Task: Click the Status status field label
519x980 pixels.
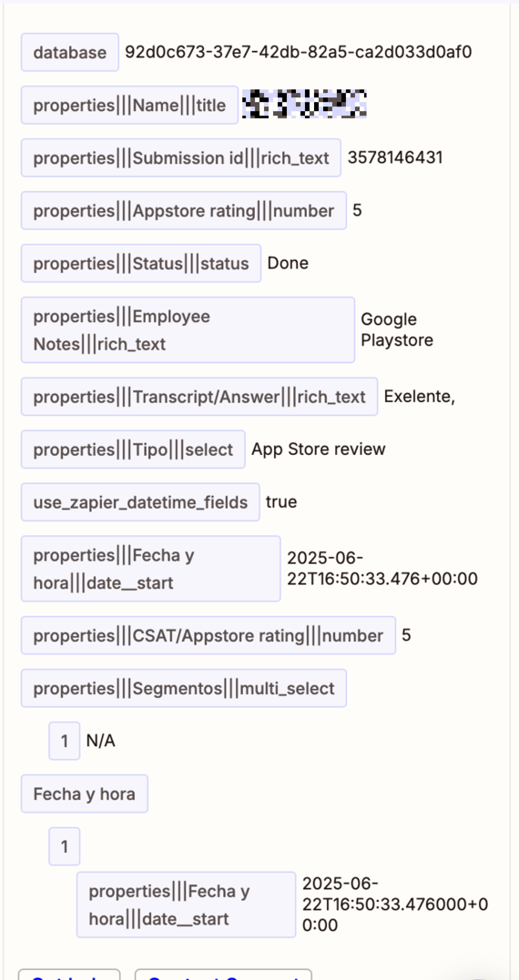Action: [x=141, y=263]
